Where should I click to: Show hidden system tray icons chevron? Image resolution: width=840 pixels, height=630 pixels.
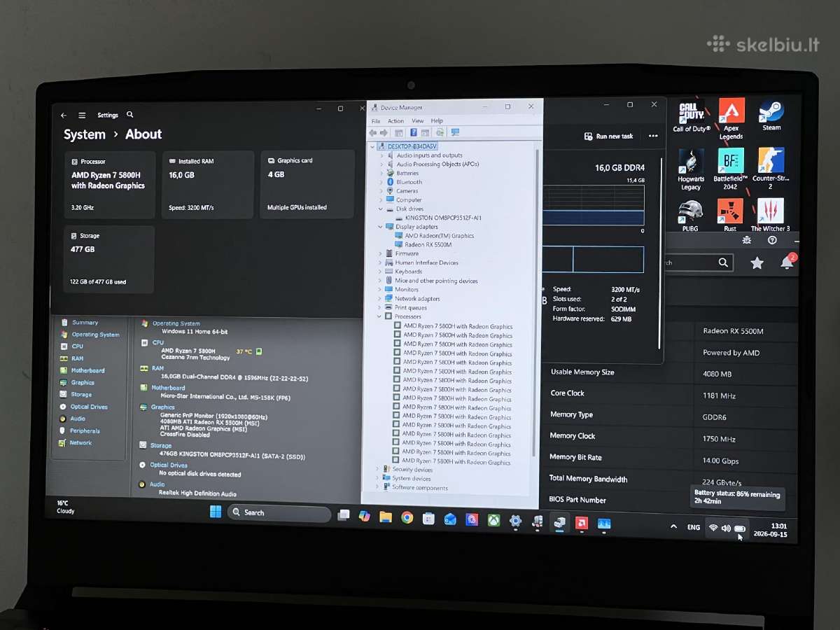[x=673, y=526]
